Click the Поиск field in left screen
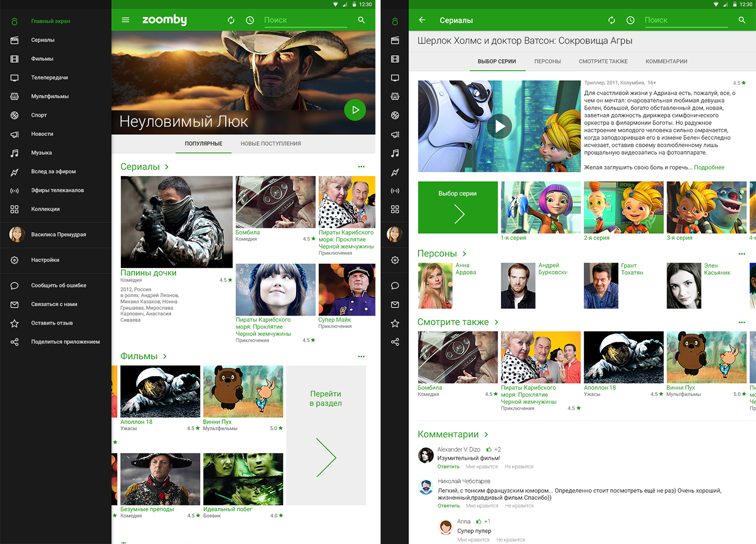756x544 pixels. tap(305, 20)
